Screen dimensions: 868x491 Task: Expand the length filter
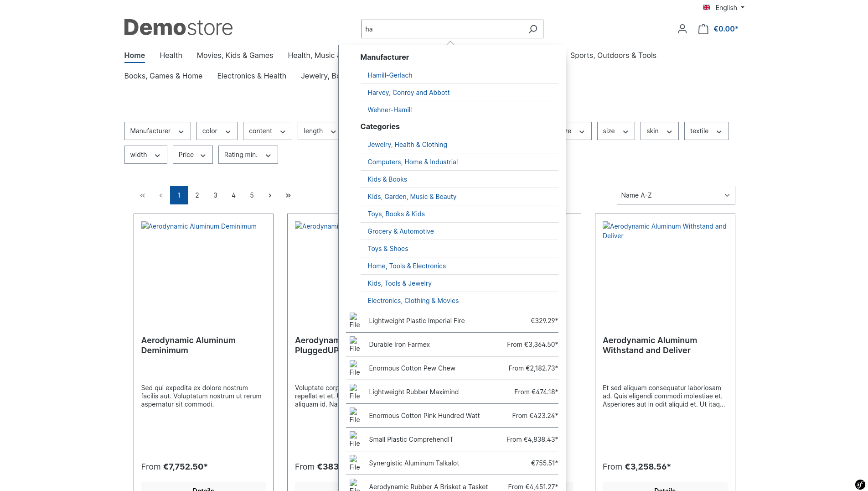click(x=318, y=131)
